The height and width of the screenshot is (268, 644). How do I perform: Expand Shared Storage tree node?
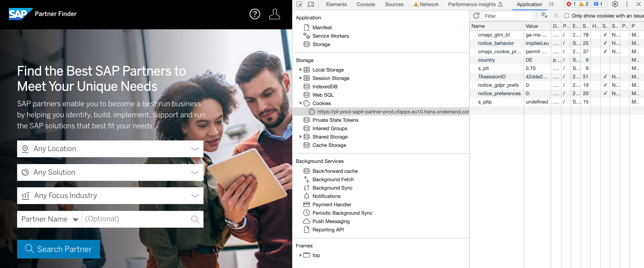click(301, 137)
